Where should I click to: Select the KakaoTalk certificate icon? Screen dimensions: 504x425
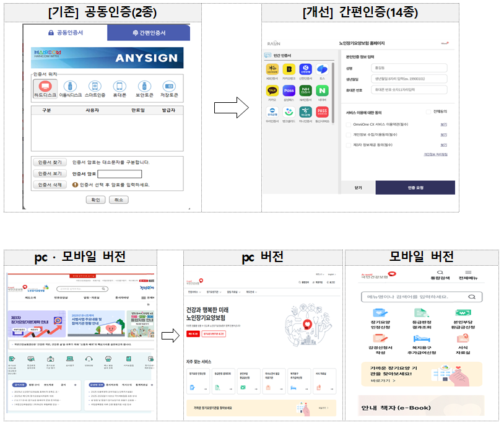272,90
